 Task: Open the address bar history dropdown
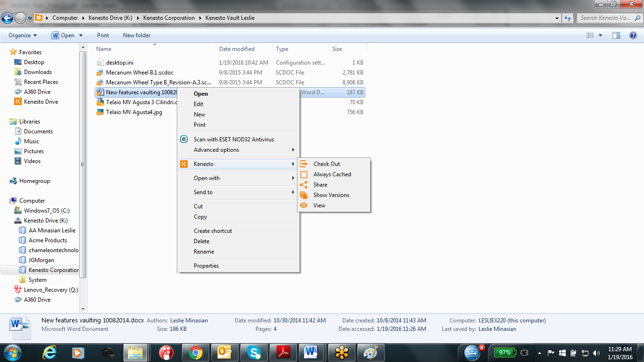click(557, 18)
